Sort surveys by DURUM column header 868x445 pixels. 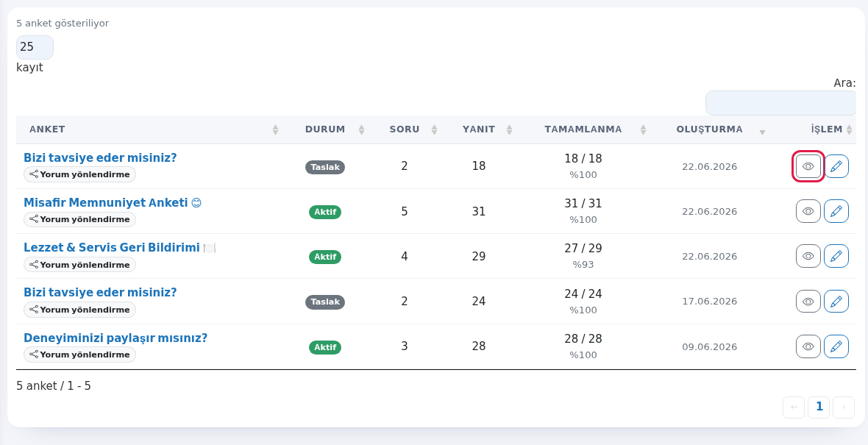326,129
